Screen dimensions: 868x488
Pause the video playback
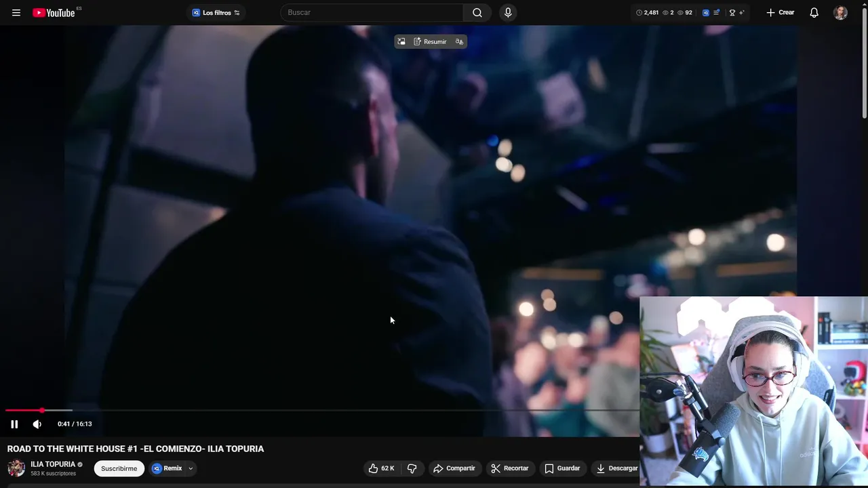click(14, 424)
